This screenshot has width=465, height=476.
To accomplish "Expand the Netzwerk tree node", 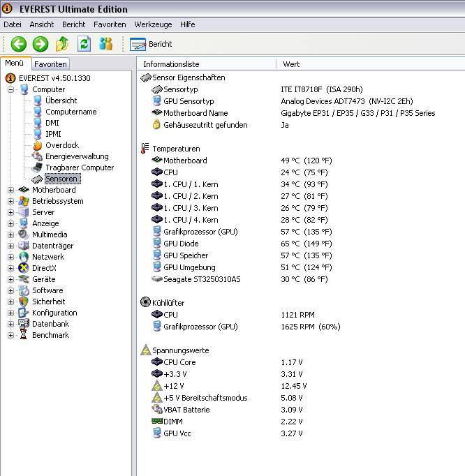I will [10, 257].
